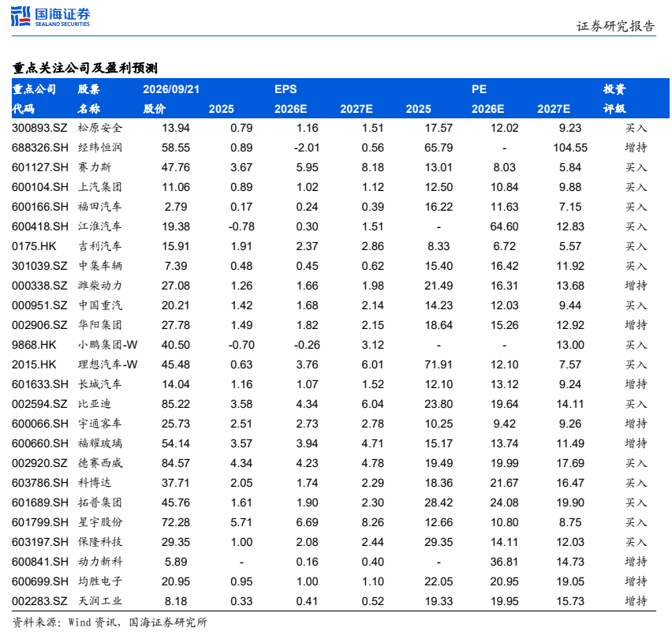Image resolution: width=672 pixels, height=639 pixels.
Task: Select company name 福田汽车
Action: (100, 207)
